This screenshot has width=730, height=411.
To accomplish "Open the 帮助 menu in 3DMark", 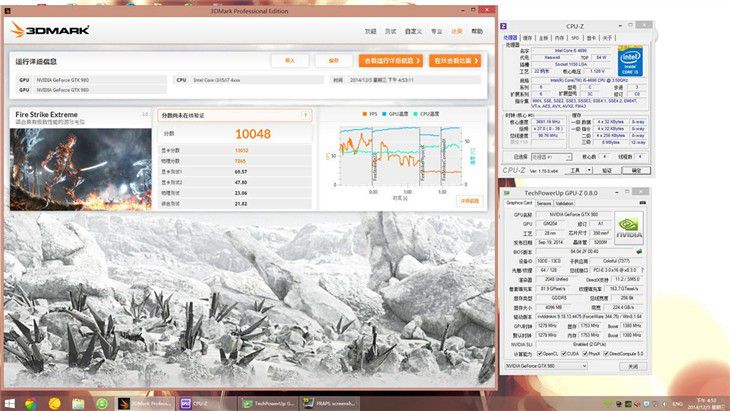I will pos(477,31).
